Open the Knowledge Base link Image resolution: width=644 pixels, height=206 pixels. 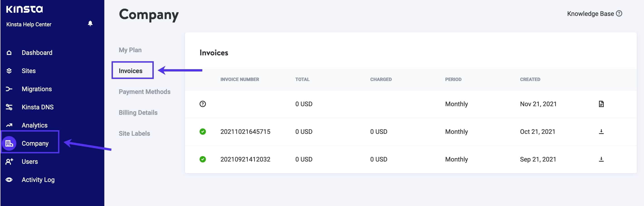[x=590, y=14]
